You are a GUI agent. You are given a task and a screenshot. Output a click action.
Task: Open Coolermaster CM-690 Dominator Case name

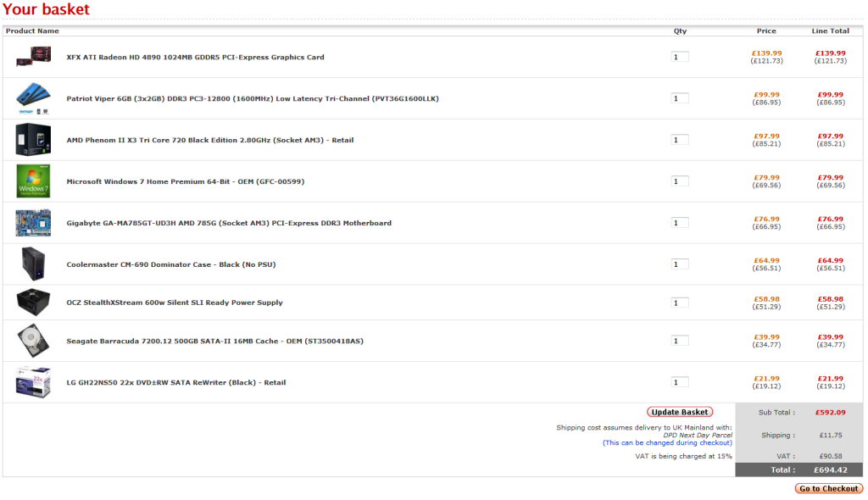[x=171, y=264]
